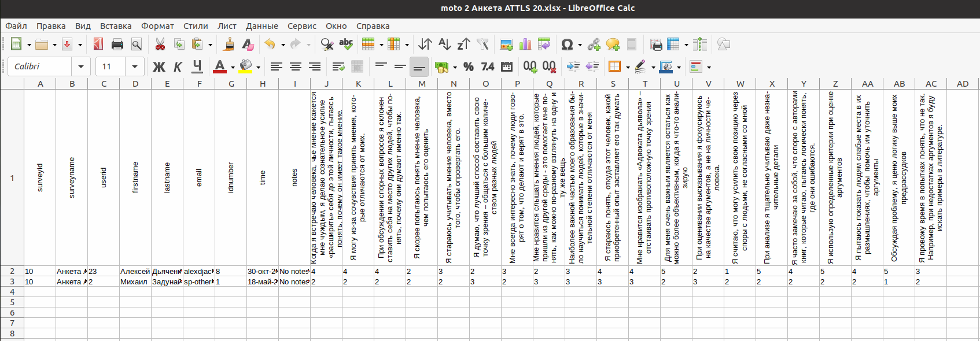Insert a comment using speech bubble icon
Image resolution: width=980 pixels, height=341 pixels.
pyautogui.click(x=613, y=45)
